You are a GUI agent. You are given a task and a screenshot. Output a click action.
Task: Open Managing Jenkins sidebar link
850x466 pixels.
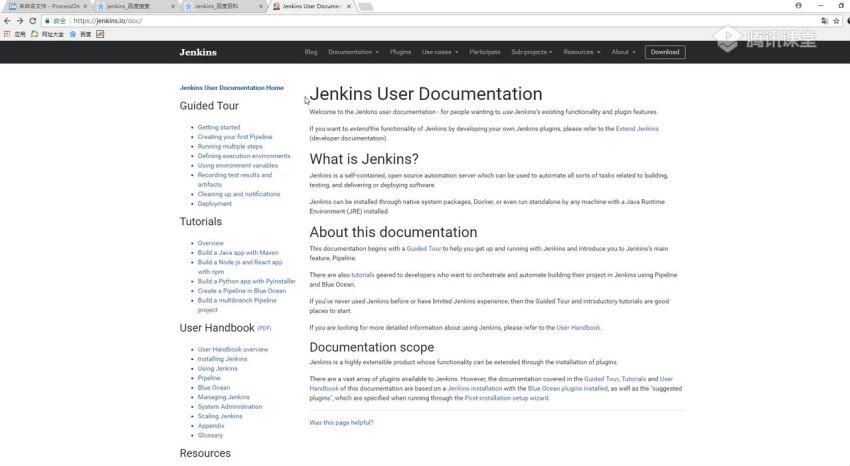point(223,397)
